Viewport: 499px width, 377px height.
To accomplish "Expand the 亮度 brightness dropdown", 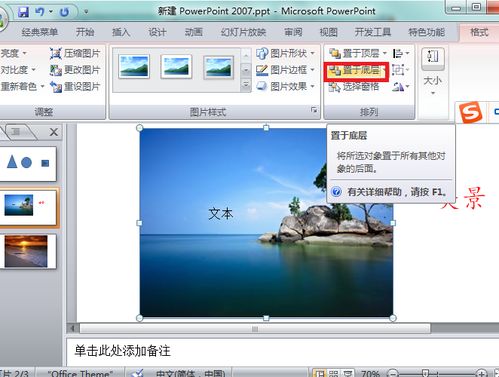I will point(13,53).
